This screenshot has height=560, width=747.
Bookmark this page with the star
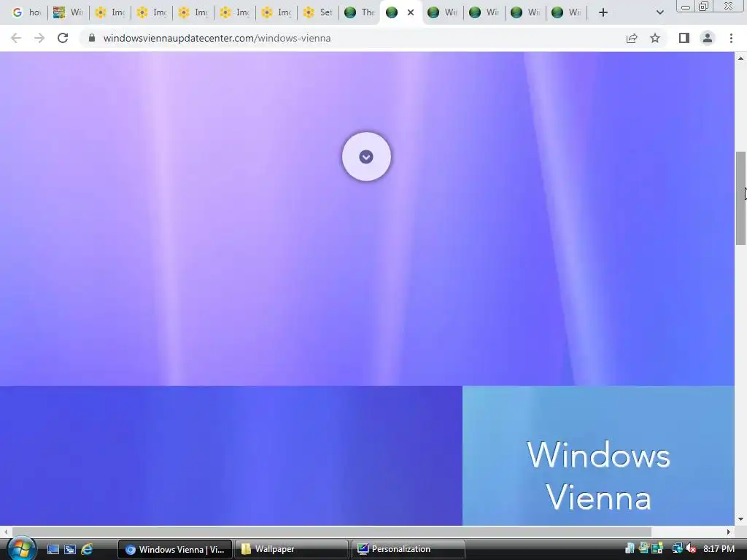[655, 38]
